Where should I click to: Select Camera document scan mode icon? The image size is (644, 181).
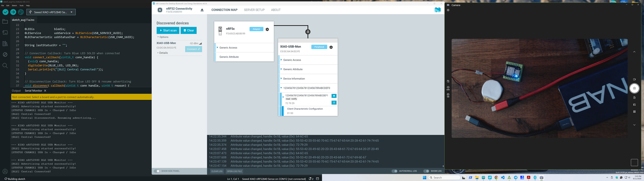click(x=634, y=98)
